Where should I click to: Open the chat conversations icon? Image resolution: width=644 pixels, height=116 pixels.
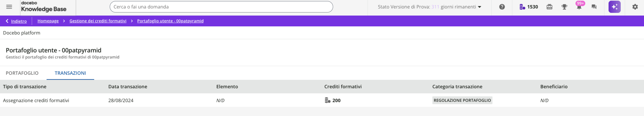tap(594, 7)
